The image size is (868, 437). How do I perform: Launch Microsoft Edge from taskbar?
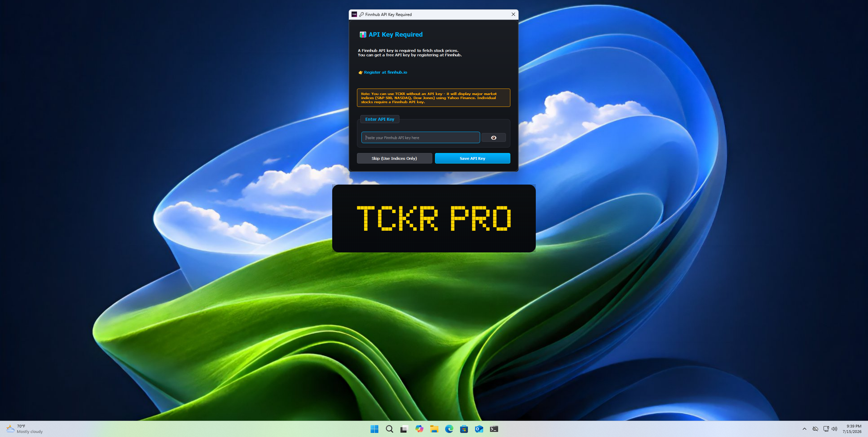pos(449,429)
